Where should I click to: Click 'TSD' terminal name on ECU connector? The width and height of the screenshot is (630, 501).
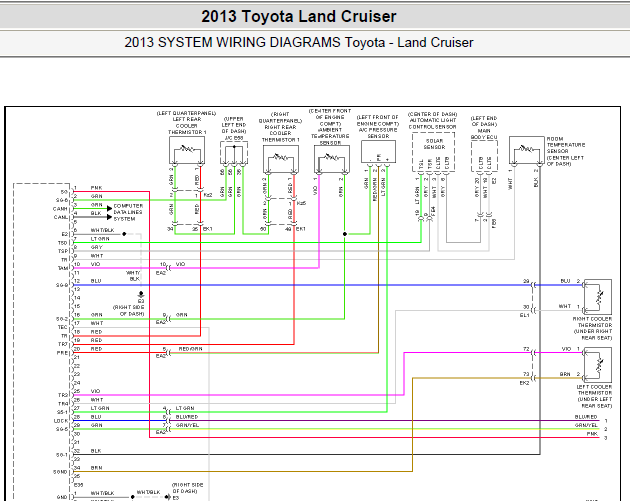point(63,243)
